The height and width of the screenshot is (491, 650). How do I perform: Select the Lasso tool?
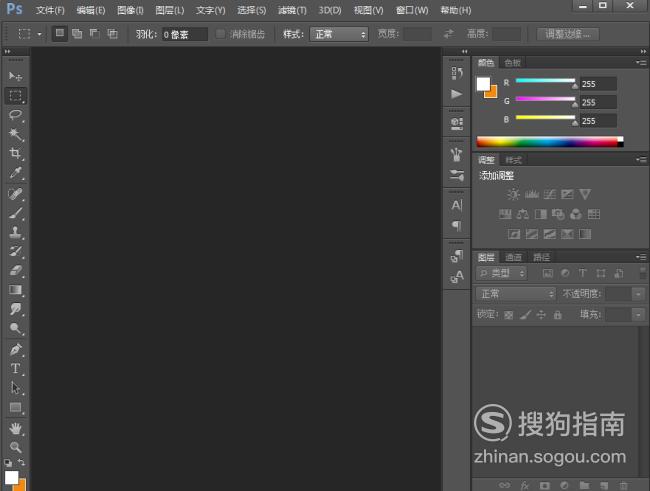coord(16,115)
